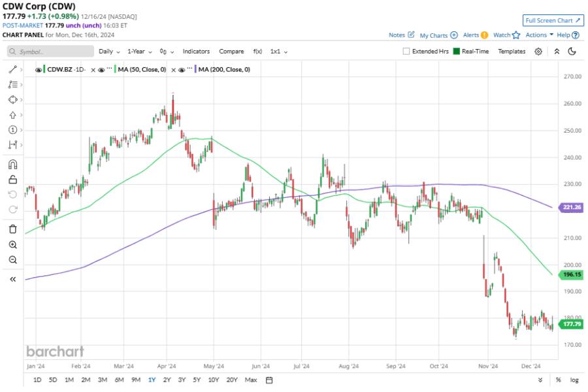This screenshot has width=588, height=392.
Task: Select the Max time range
Action: [x=251, y=380]
